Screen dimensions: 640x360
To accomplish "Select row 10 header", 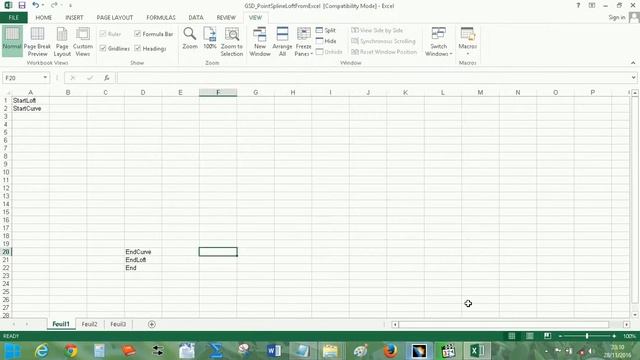I will tap(6, 172).
